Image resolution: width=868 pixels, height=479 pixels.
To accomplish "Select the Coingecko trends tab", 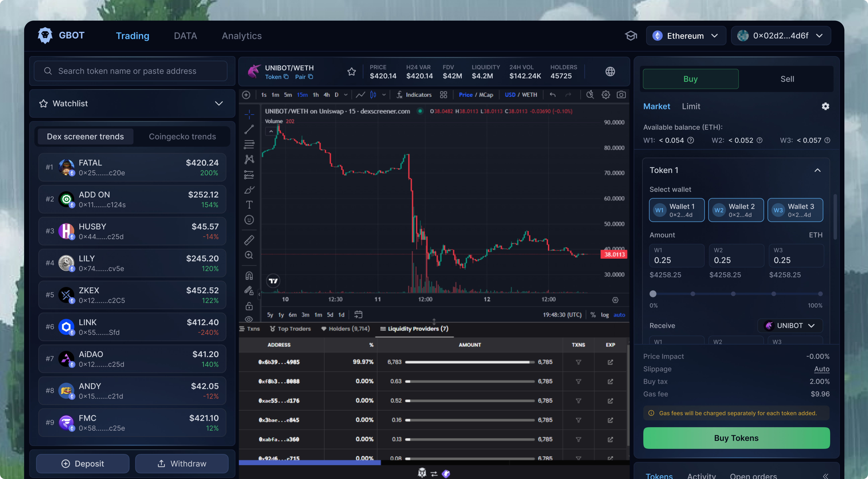I will (x=182, y=137).
